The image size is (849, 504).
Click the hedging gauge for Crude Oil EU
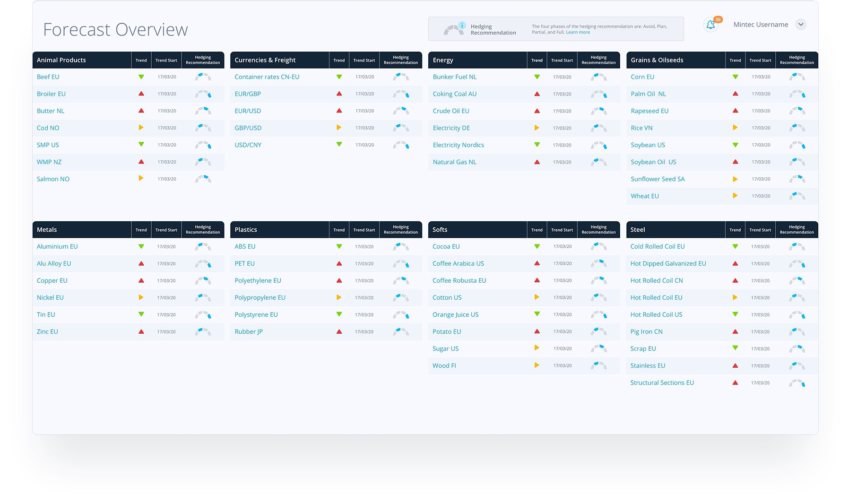(598, 111)
